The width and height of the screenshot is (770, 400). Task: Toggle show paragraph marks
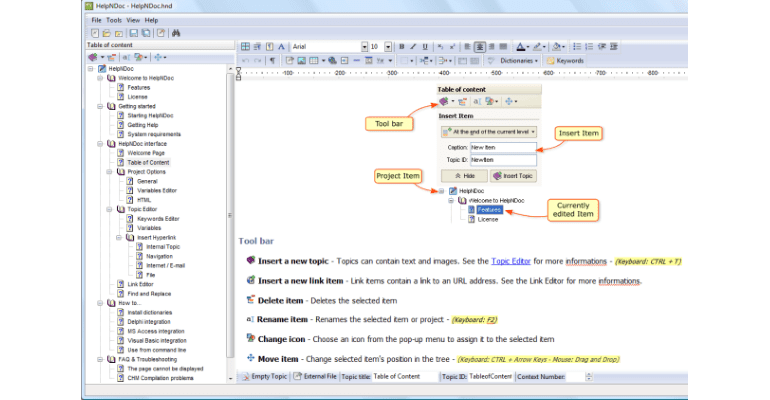pyautogui.click(x=273, y=60)
